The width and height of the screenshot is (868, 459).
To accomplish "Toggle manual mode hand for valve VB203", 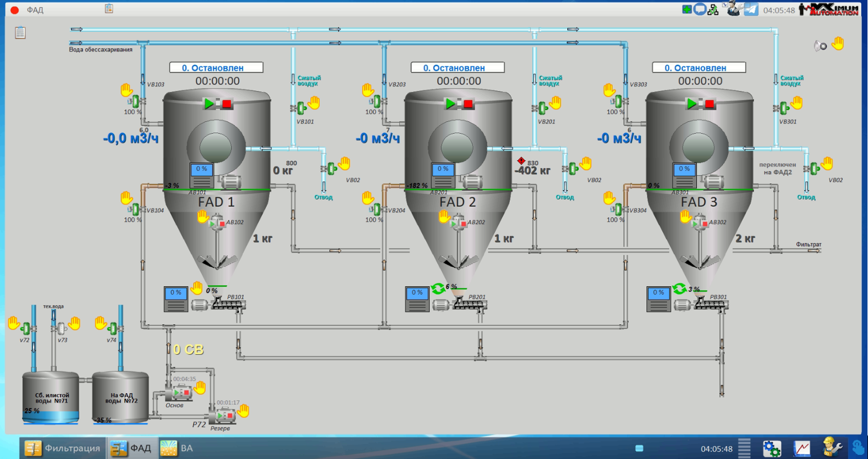I will pos(368,90).
